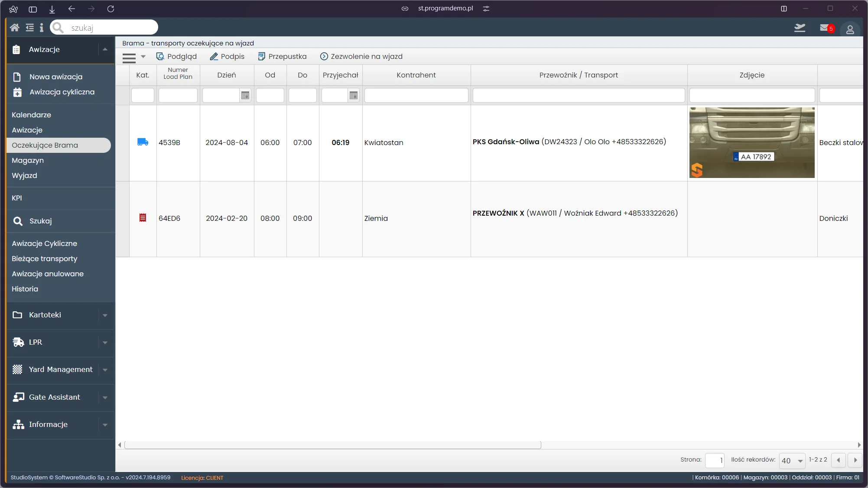This screenshot has width=868, height=488.
Task: Open the browser downloads icon
Action: coord(52,9)
